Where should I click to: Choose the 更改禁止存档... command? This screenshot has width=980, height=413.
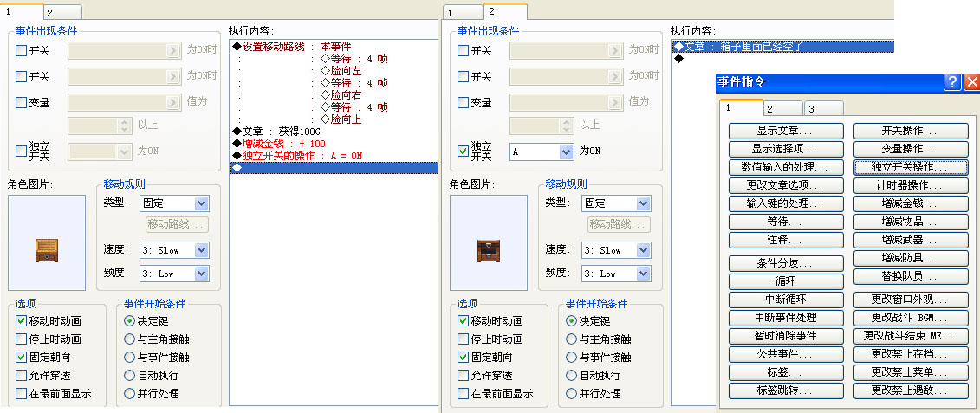pyautogui.click(x=911, y=354)
